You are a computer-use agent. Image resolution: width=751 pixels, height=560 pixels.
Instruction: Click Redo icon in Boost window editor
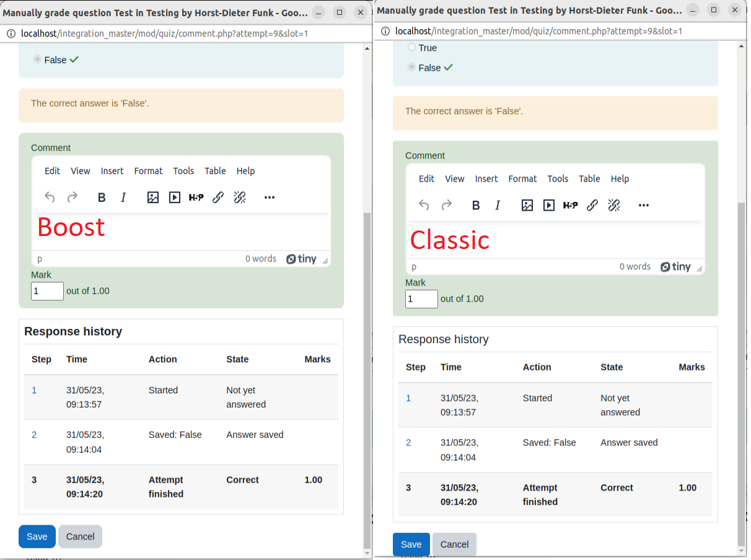coord(72,198)
